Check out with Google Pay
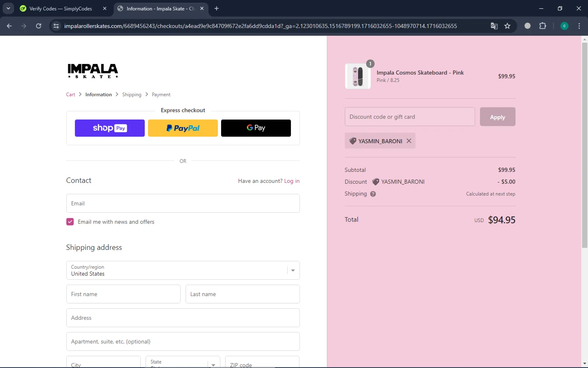This screenshot has height=368, width=588. [x=256, y=128]
